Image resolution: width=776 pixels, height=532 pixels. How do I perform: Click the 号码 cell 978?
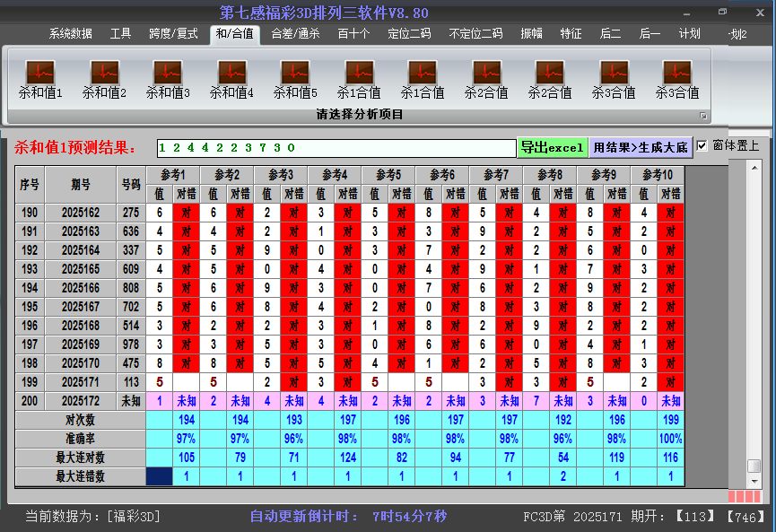click(131, 344)
